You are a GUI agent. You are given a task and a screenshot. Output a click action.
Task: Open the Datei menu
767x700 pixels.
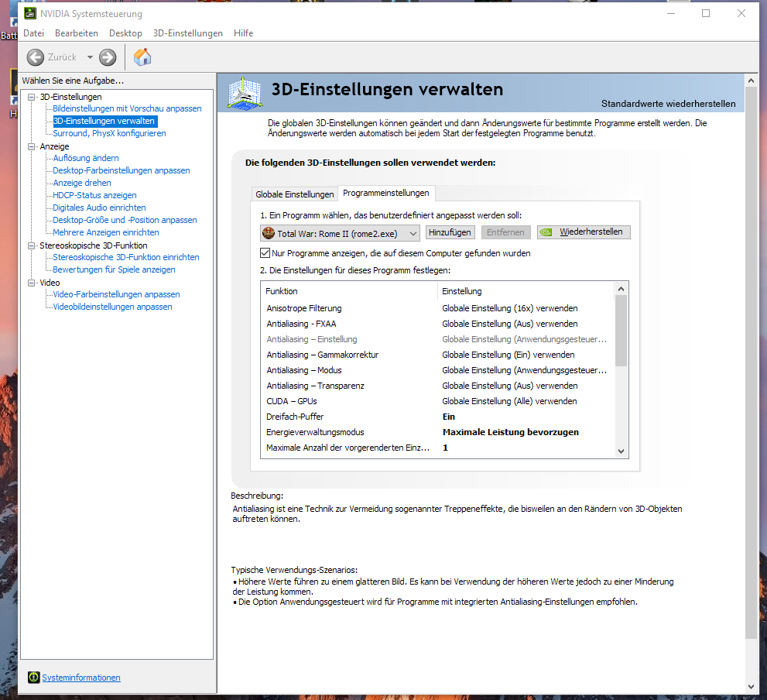pos(33,33)
